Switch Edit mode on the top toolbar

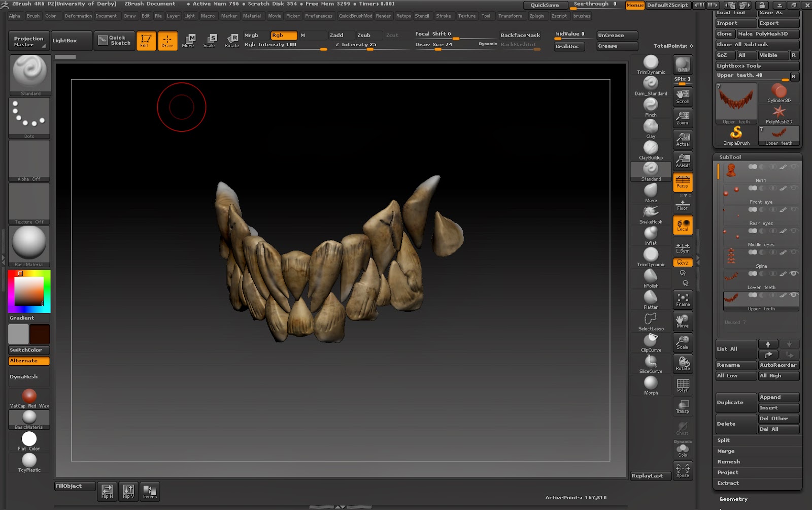[146, 40]
